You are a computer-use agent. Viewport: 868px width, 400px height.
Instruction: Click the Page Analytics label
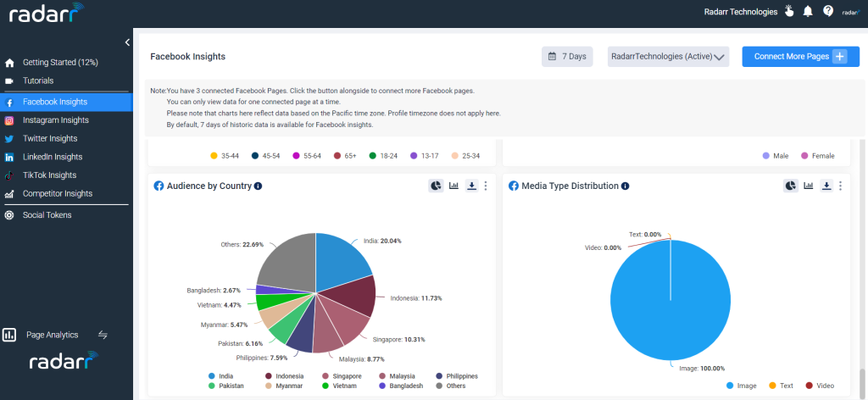[52, 335]
